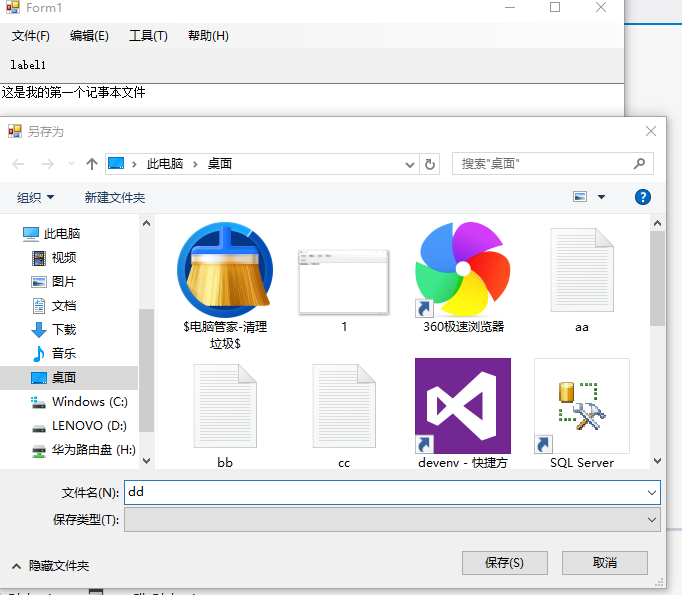
Task: Select 文档 in the navigation tree
Action: (54, 305)
